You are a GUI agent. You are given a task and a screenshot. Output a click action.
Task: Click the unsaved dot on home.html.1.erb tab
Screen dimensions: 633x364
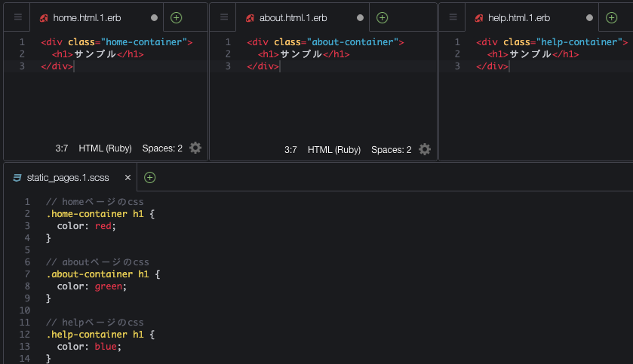pos(154,17)
